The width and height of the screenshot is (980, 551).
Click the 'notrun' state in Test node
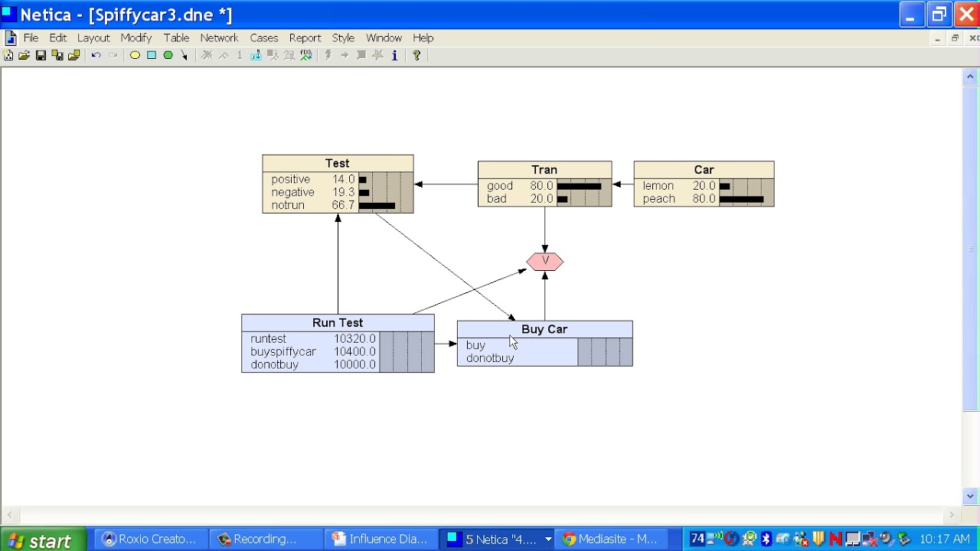click(288, 205)
